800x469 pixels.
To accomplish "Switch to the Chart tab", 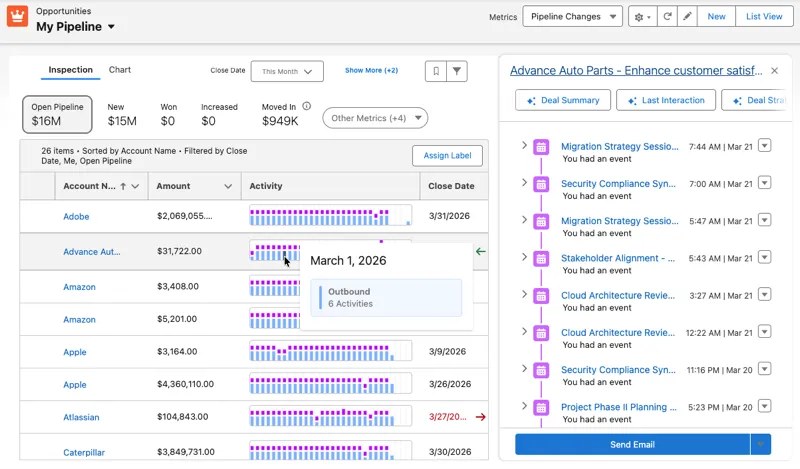I will coord(119,70).
